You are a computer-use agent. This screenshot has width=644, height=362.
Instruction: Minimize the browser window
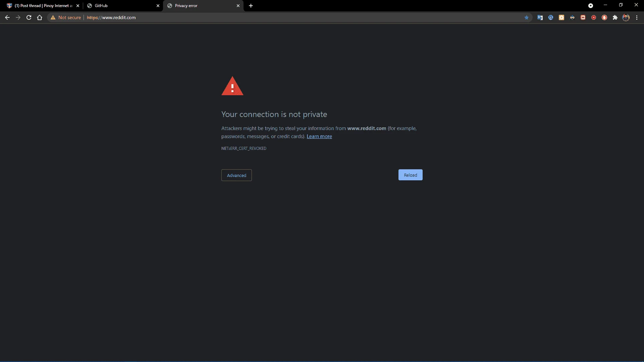point(605,5)
